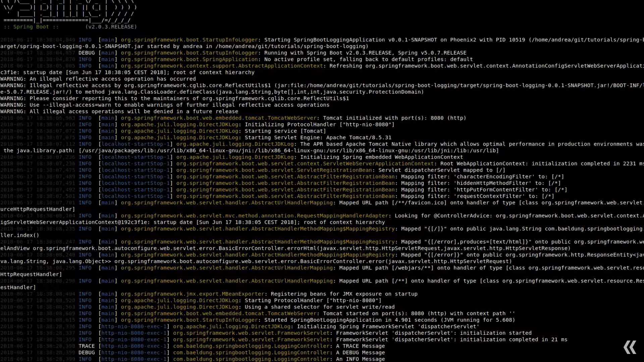644x362 pixels.
Task: Select the TRACE log level label
Action: [87, 346]
